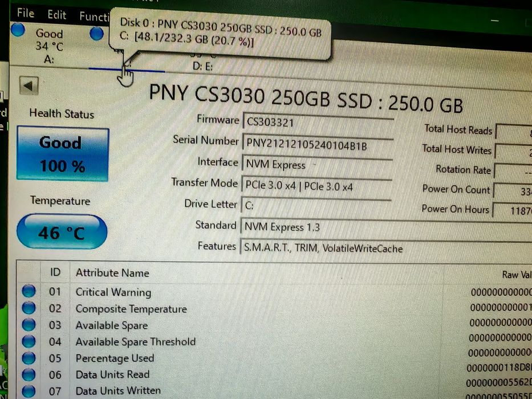Click the Power On Count value box
This screenshot has height=399, width=532.
(513, 191)
